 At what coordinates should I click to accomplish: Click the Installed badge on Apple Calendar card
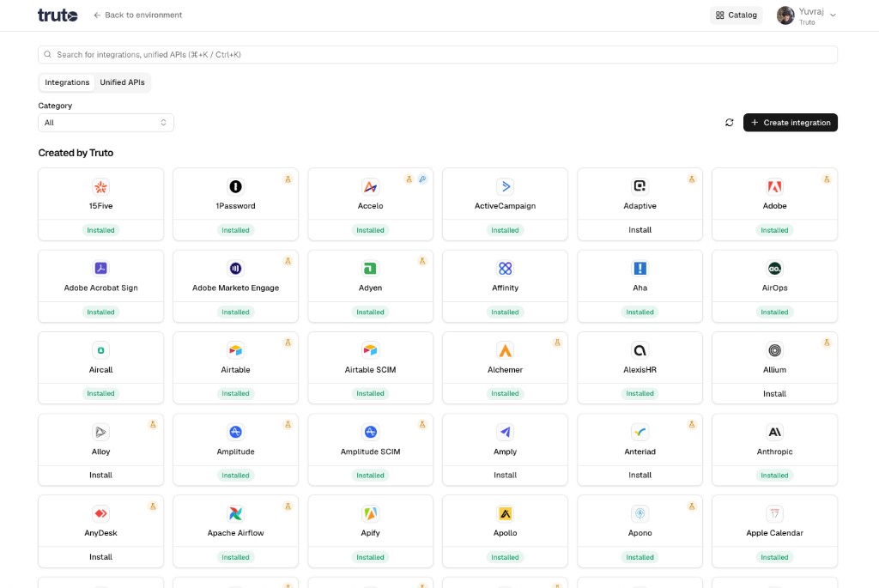775,557
